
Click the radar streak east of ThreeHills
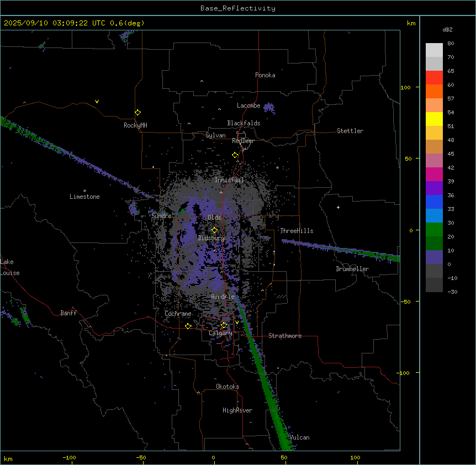pyautogui.click(x=341, y=250)
